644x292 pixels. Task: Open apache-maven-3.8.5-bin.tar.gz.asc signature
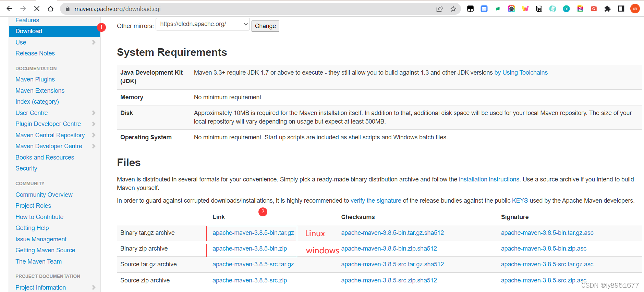click(x=547, y=233)
